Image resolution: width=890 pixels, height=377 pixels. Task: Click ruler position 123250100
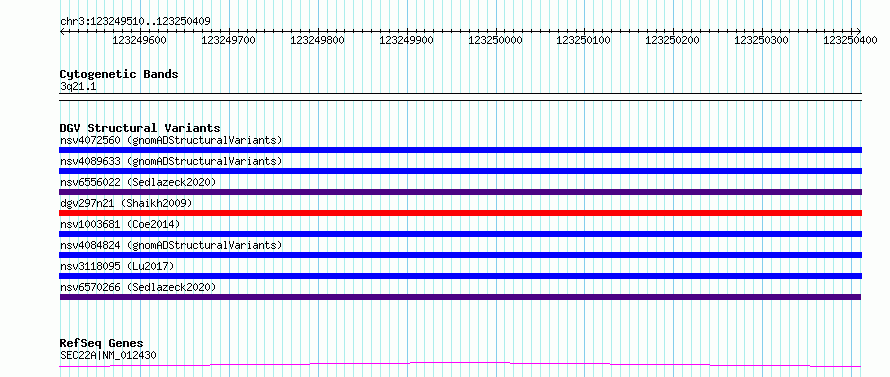pos(583,40)
